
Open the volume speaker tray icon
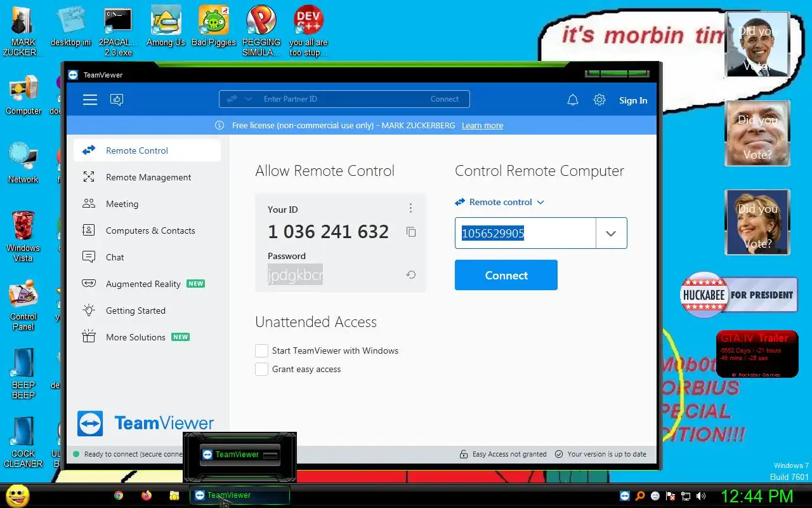(701, 496)
